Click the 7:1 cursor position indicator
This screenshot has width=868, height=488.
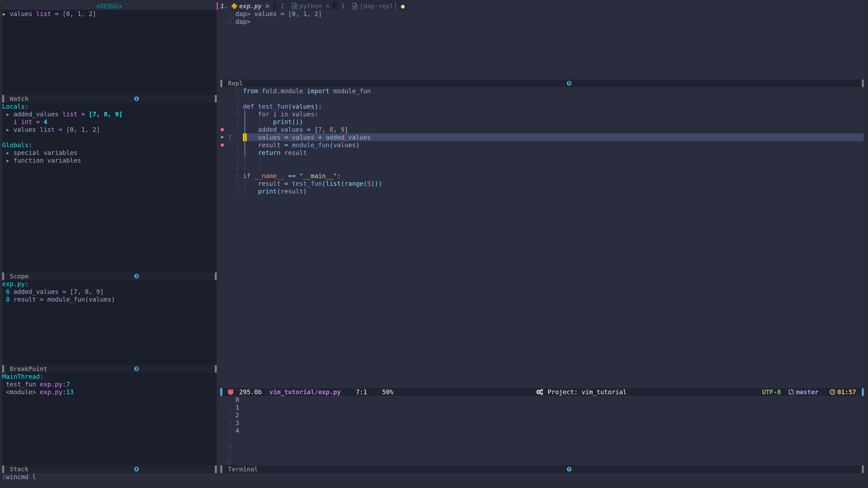point(361,392)
